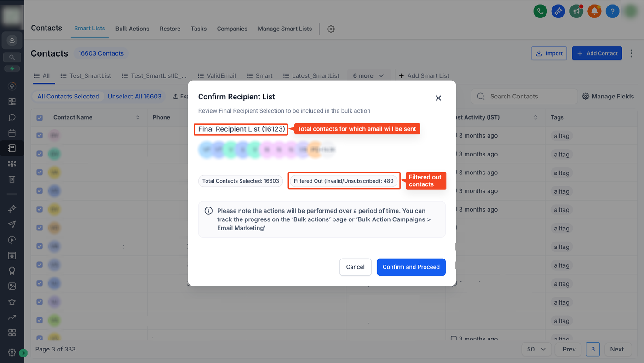Uncheck the fourth contact row checkbox
644x363 pixels.
point(40,190)
